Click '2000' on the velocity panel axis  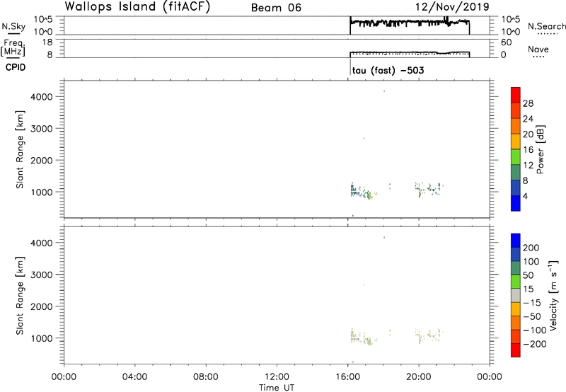(x=42, y=306)
